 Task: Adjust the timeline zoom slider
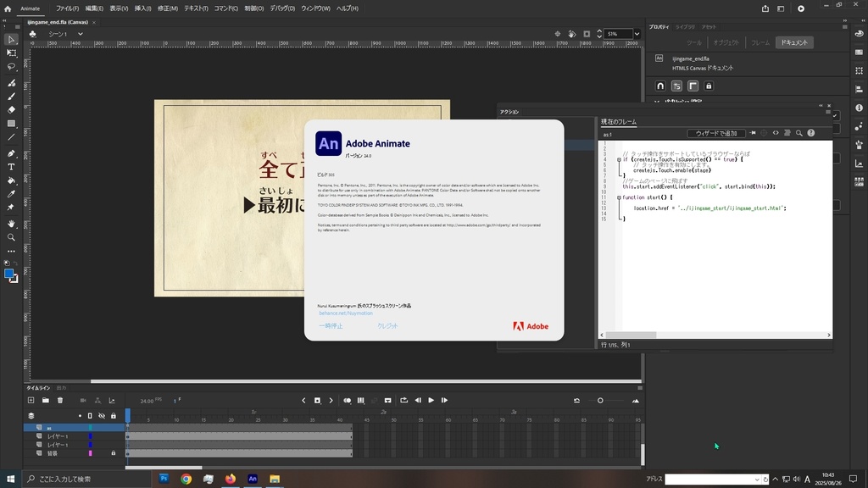(600, 401)
